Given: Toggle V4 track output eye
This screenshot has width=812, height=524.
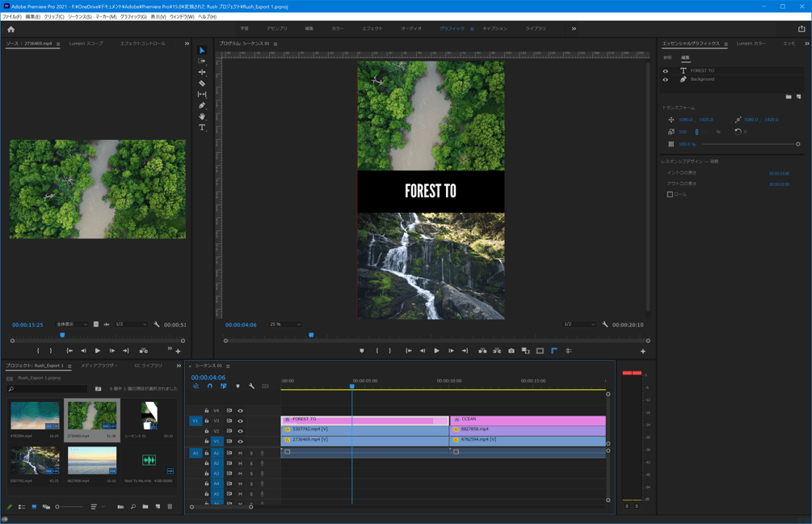Looking at the screenshot, I should pos(240,411).
